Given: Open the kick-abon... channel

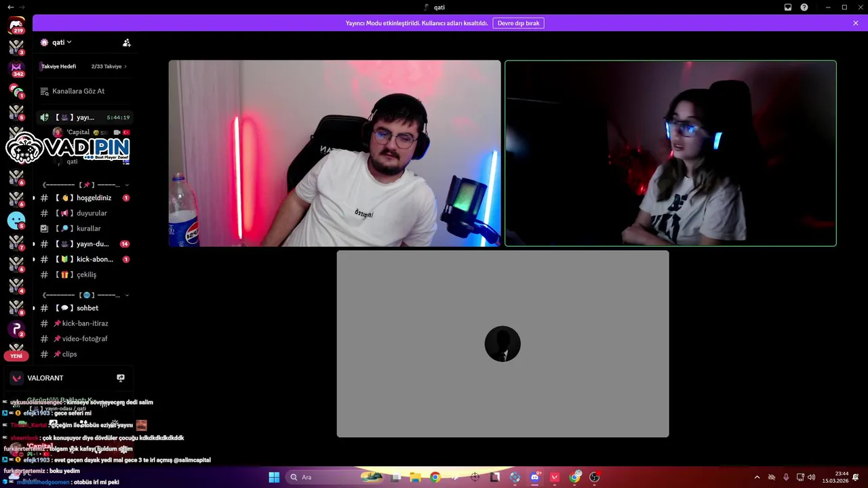Looking at the screenshot, I should [85, 259].
